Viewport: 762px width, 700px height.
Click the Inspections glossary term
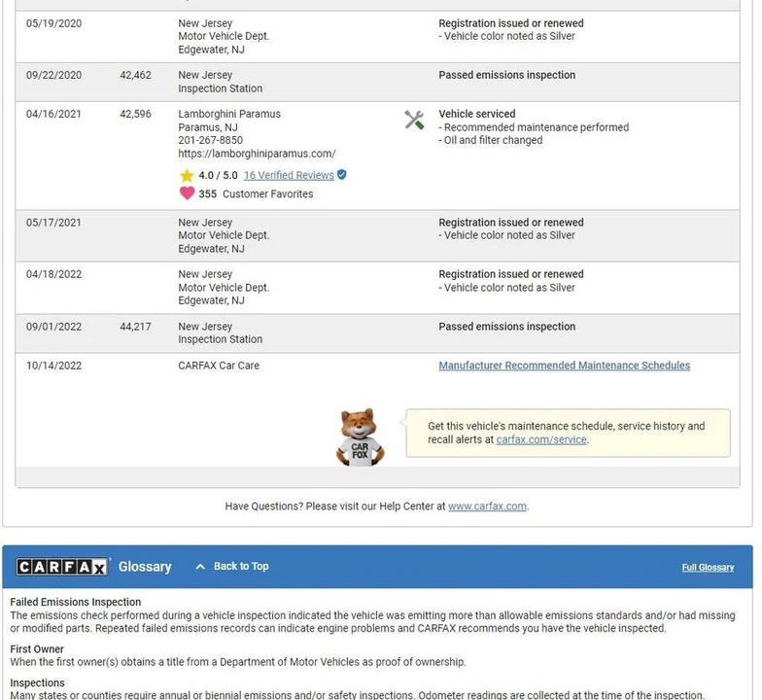tap(37, 682)
